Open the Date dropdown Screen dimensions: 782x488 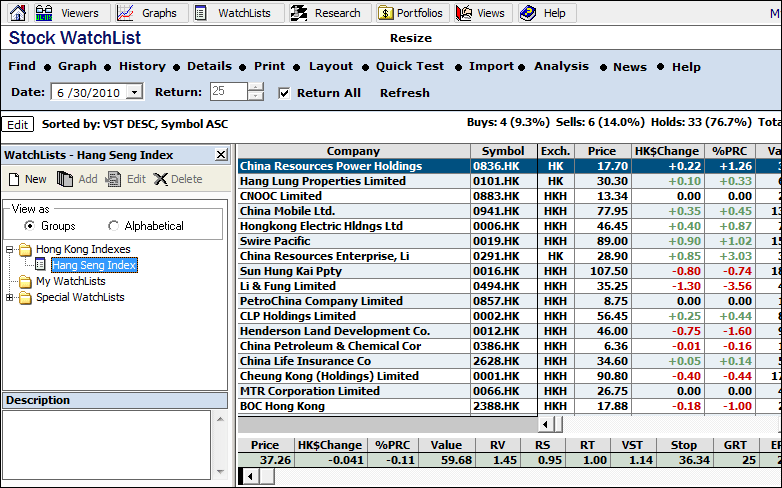[135, 92]
